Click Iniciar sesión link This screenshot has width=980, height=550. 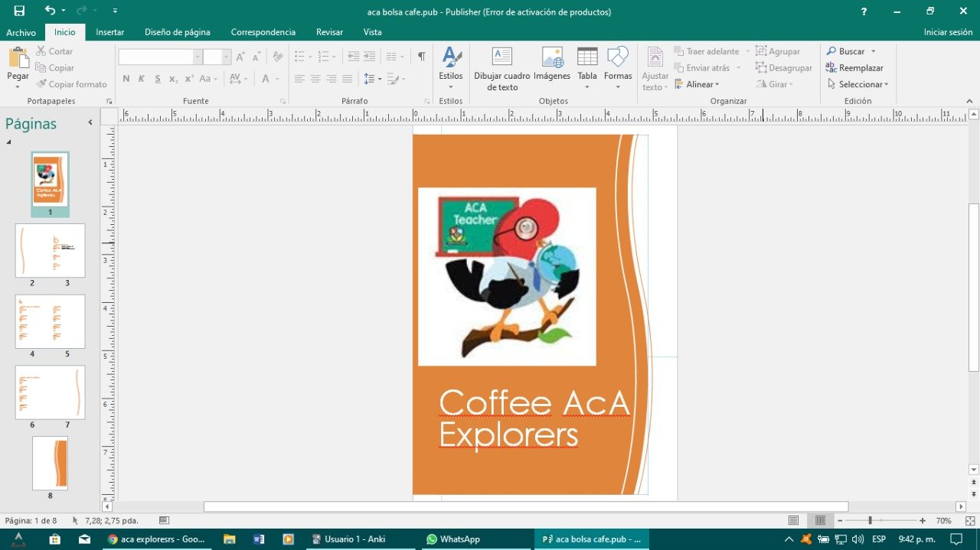click(948, 32)
